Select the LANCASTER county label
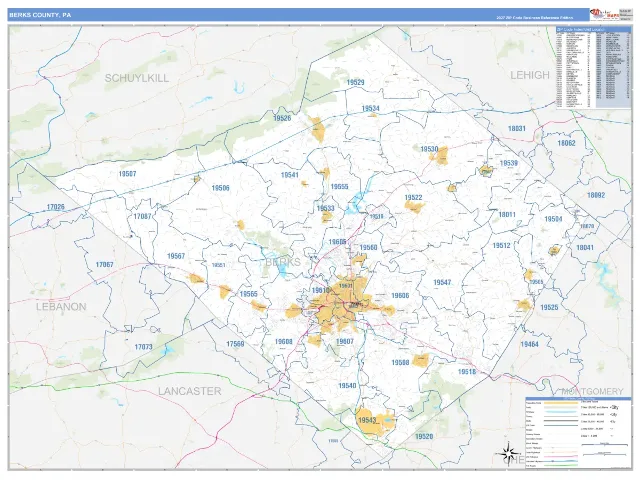Screen dimensions: 640x480 coord(189,391)
